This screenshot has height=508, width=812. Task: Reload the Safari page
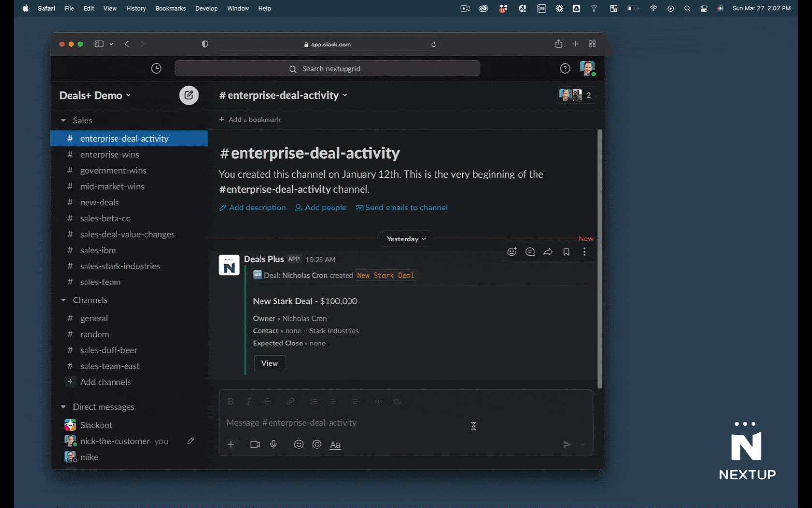coord(434,45)
